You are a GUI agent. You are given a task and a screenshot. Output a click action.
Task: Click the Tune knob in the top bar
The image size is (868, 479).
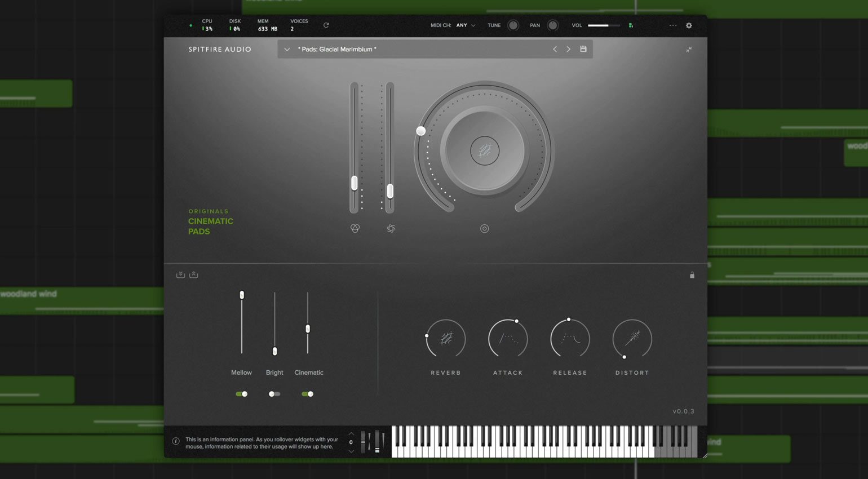coord(513,25)
